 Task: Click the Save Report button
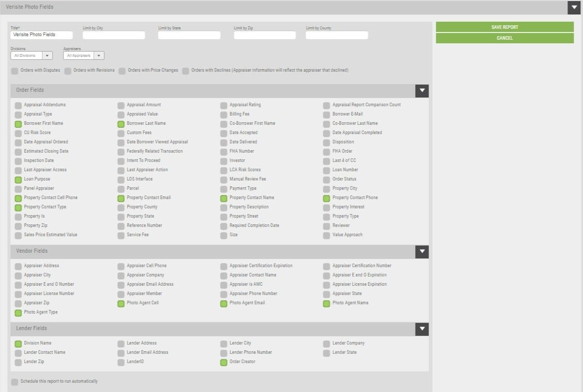pyautogui.click(x=505, y=27)
